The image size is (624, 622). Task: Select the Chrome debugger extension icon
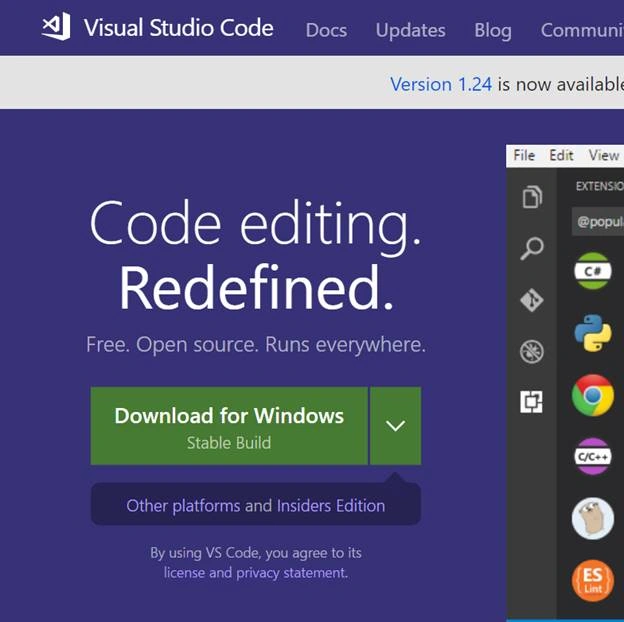pyautogui.click(x=593, y=395)
